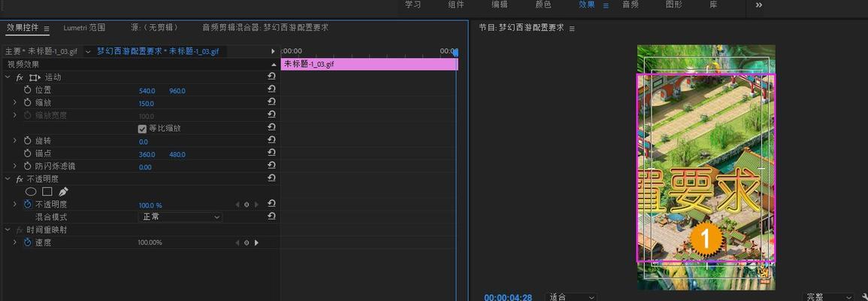Toggle the fx switch for 运动 effect

(x=20, y=78)
